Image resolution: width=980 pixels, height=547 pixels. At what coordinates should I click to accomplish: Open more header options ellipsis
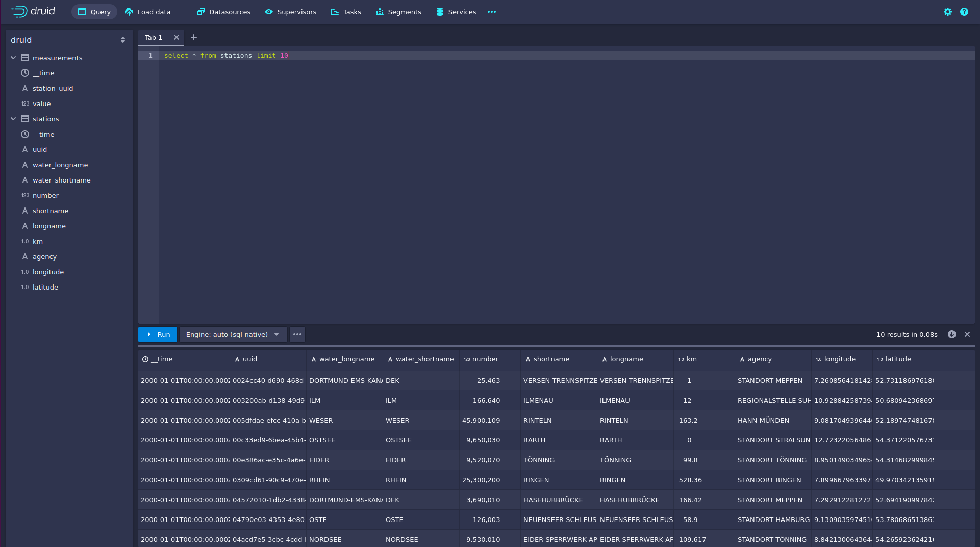491,12
